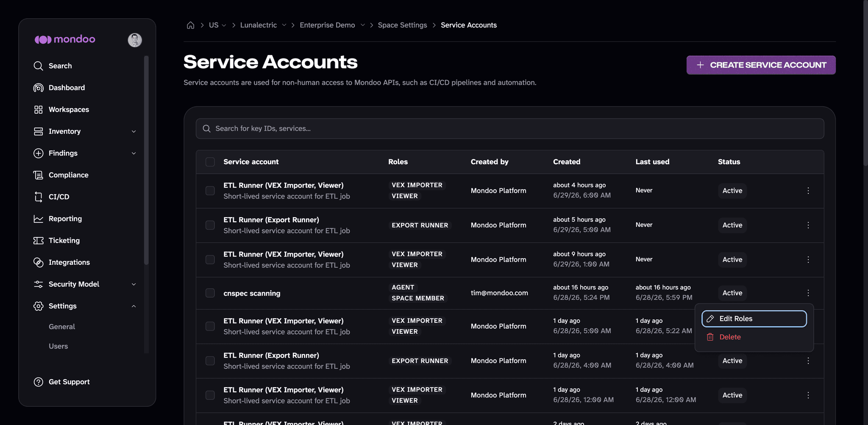The height and width of the screenshot is (425, 868).
Task: Choose Edit Roles from the context menu
Action: 754,319
